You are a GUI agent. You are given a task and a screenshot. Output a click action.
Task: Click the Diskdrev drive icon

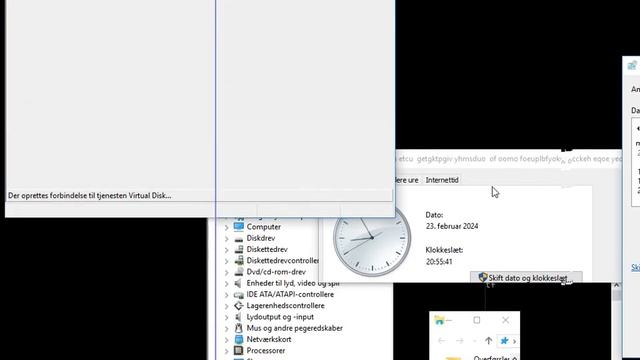(x=239, y=238)
